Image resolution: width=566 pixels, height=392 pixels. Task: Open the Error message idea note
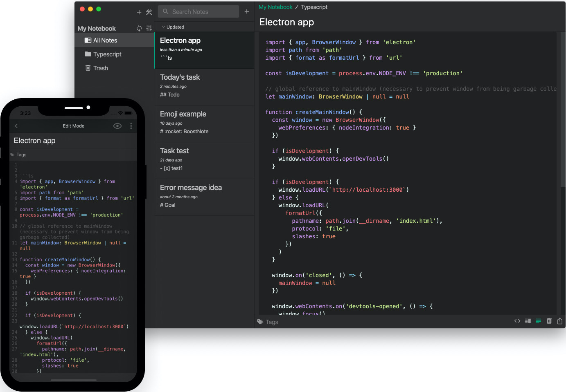[205, 197]
